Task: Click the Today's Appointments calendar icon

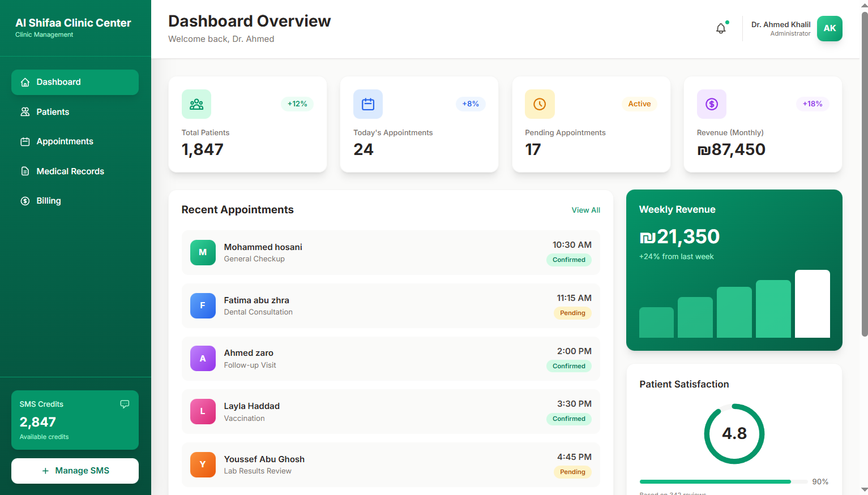Action: coord(368,104)
